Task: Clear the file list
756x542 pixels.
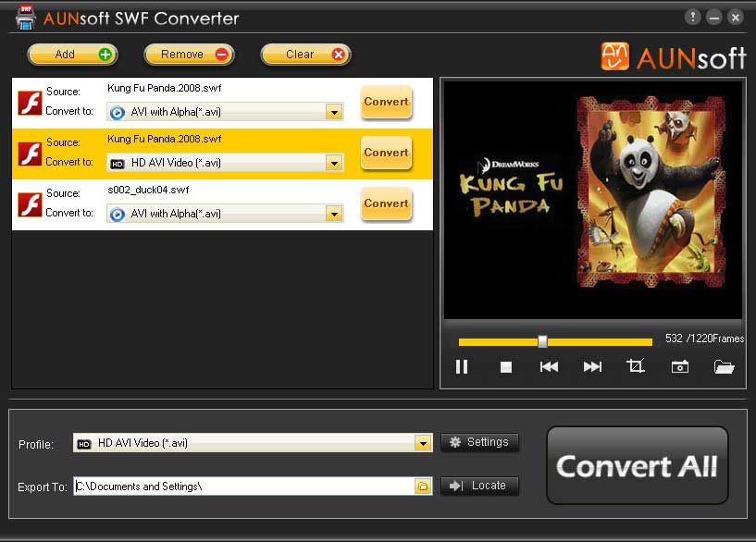Action: [305, 55]
